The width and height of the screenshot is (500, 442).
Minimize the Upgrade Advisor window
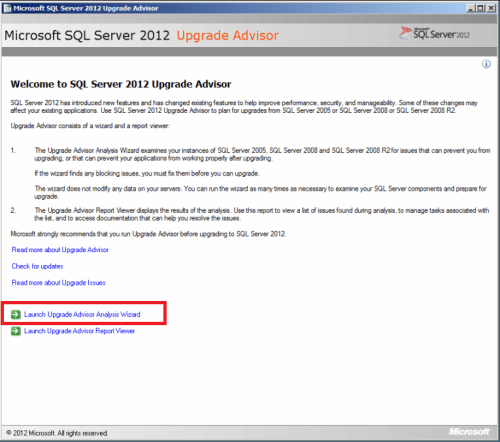471,8
